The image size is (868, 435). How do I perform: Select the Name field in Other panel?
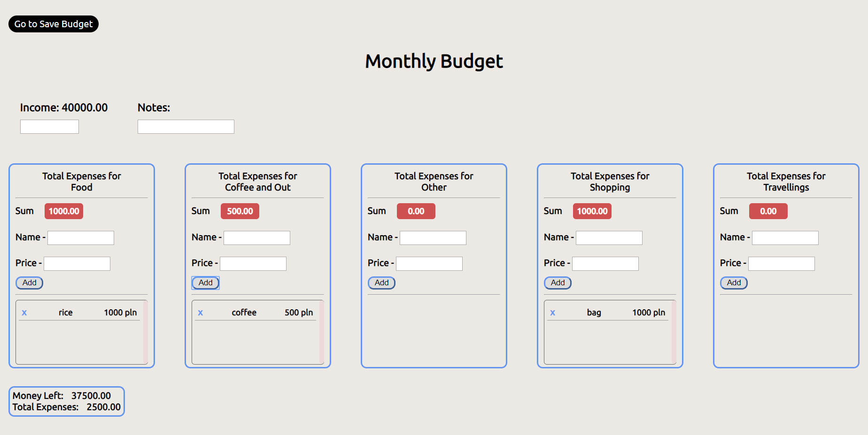(433, 237)
